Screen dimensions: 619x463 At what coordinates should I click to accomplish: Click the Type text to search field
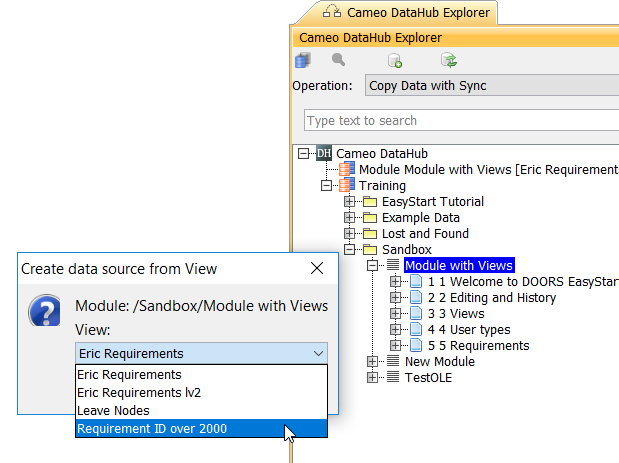[x=460, y=121]
